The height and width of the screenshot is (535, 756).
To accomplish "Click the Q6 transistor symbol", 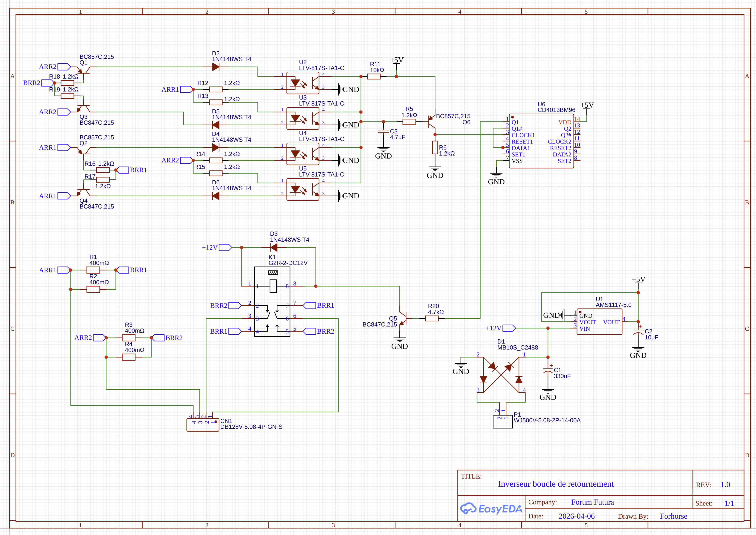I will click(432, 122).
